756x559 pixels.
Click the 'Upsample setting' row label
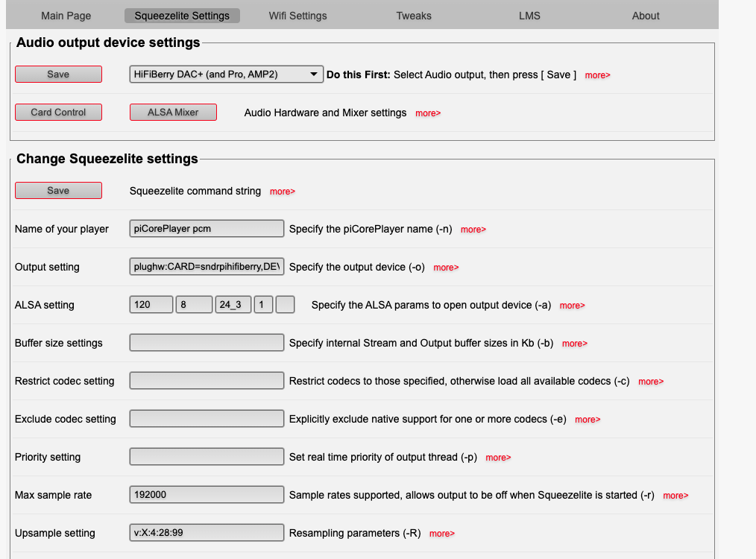pos(55,533)
